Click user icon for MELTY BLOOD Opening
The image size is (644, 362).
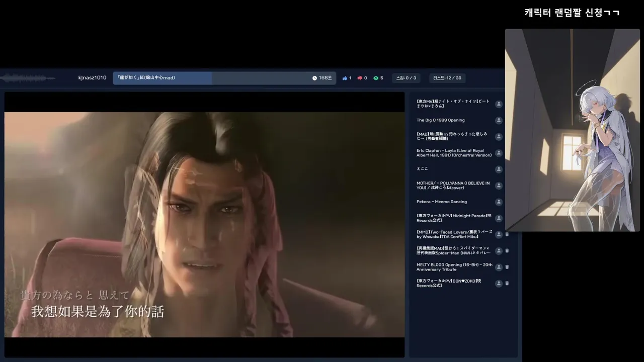(x=499, y=267)
